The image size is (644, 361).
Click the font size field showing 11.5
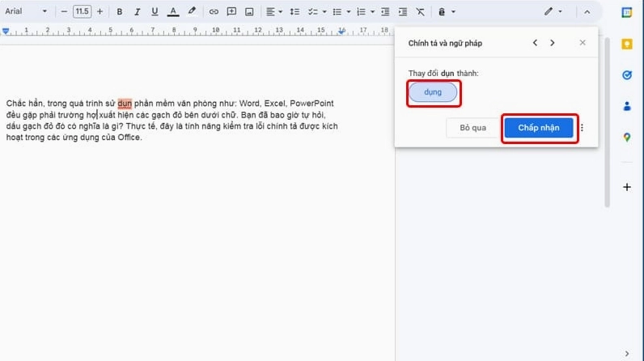click(83, 11)
